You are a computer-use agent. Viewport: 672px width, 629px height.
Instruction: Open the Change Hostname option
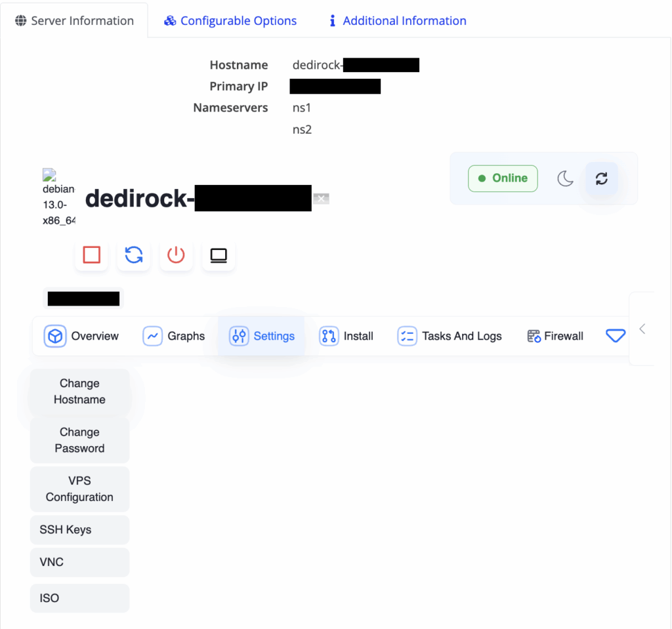(x=79, y=391)
